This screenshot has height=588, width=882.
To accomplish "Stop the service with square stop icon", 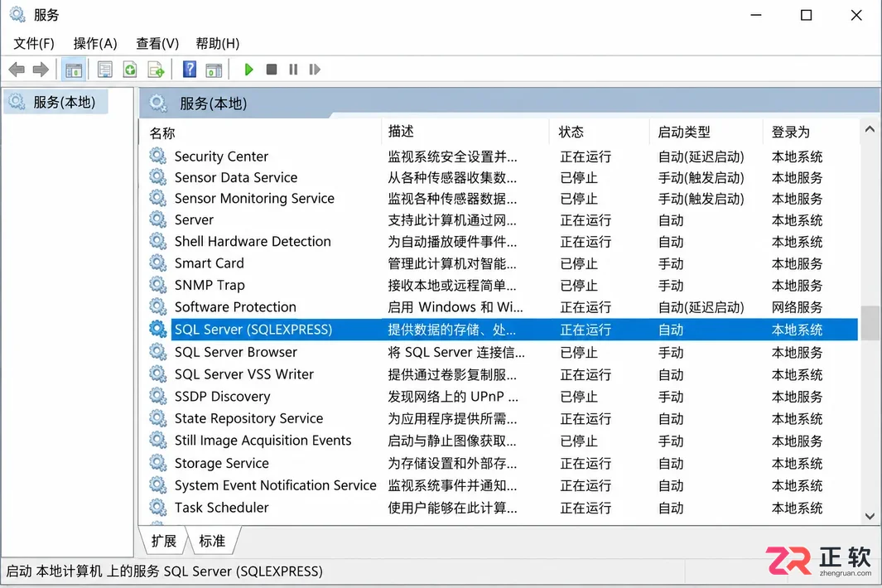I will 271,70.
